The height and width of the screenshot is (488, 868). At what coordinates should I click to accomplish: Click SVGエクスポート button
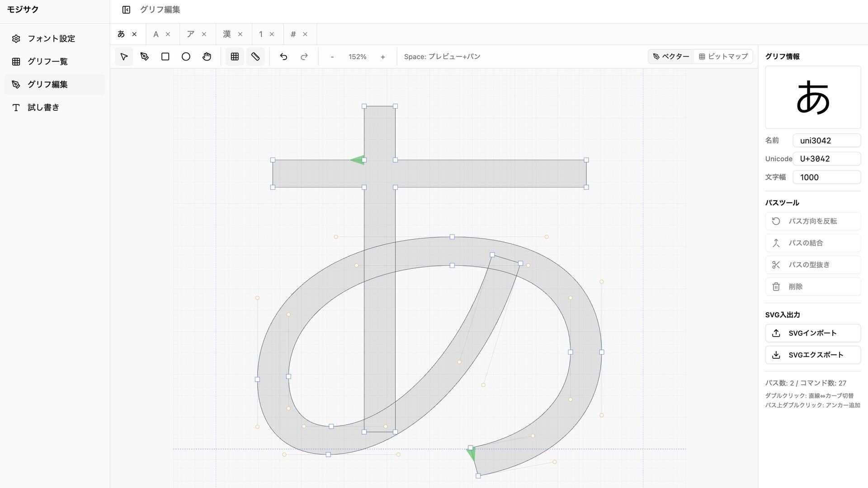tap(812, 355)
